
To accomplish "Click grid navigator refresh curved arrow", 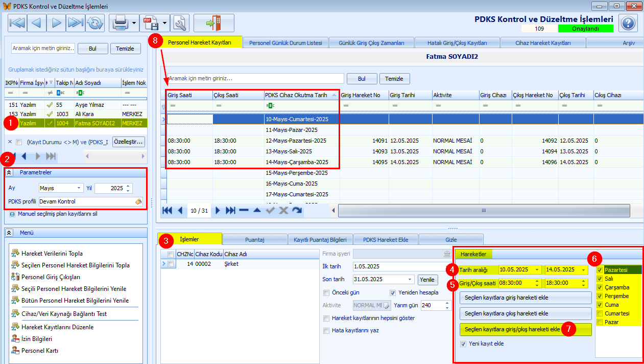I will coord(297,210).
